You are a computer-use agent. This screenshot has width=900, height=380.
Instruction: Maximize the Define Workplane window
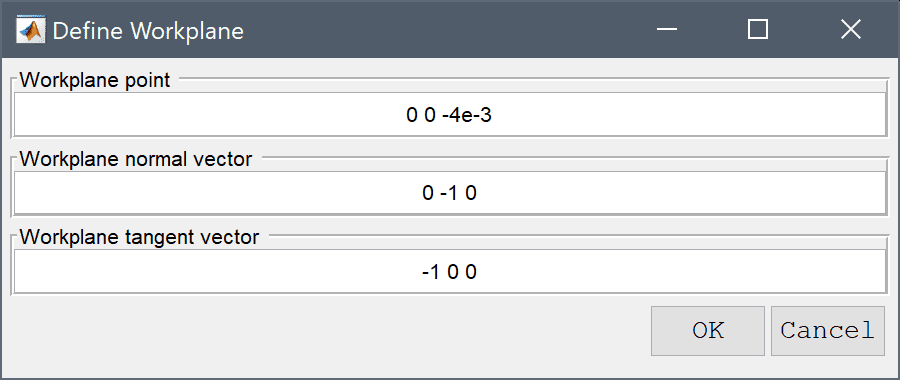pos(758,29)
